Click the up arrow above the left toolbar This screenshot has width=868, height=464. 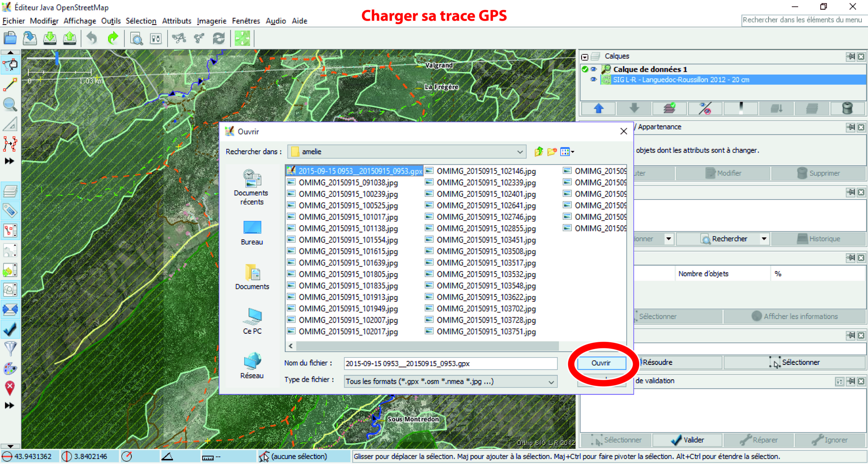(10, 53)
